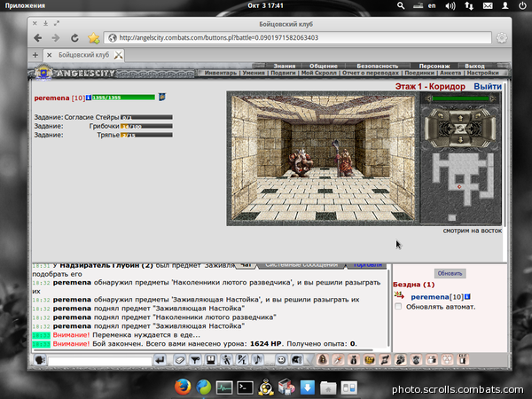The image size is (532, 399).
Task: Click the center refresh button on navigation pad
Action: [460, 129]
